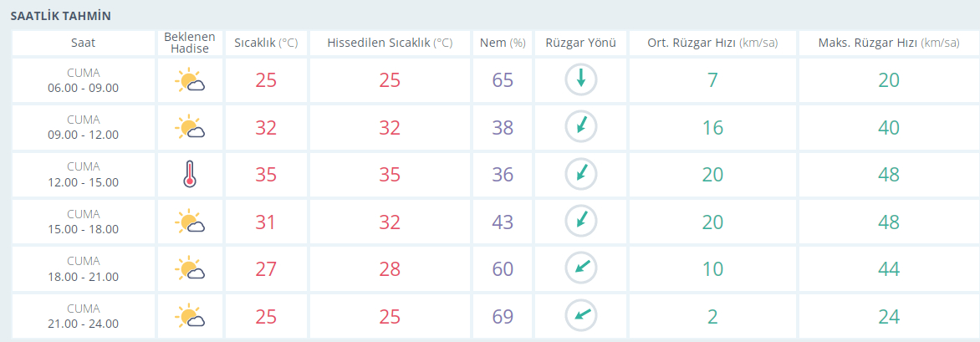Click the thermometer heat icon for 12.00 - 15.00

[x=190, y=175]
